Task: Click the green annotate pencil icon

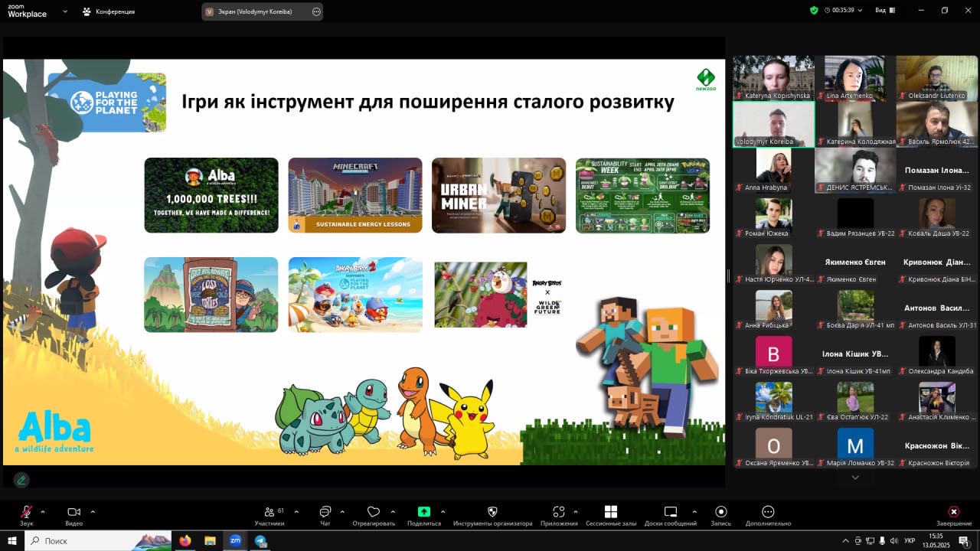Action: click(21, 480)
